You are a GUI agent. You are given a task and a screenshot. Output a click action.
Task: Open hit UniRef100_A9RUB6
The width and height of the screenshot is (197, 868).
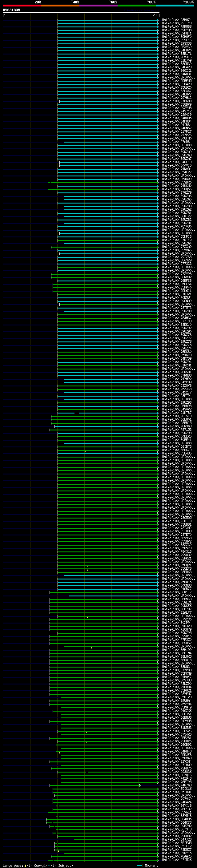(177, 26)
